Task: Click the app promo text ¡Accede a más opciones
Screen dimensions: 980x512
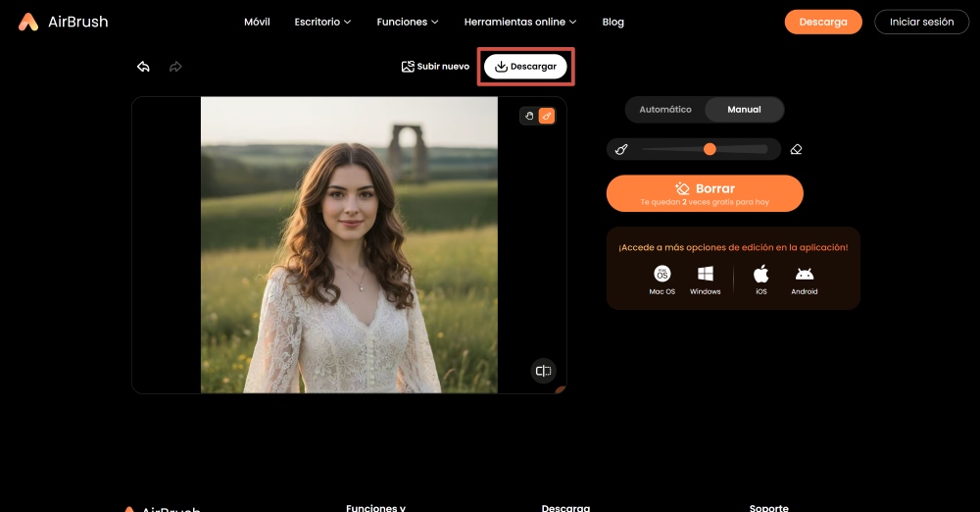Action: (733, 247)
